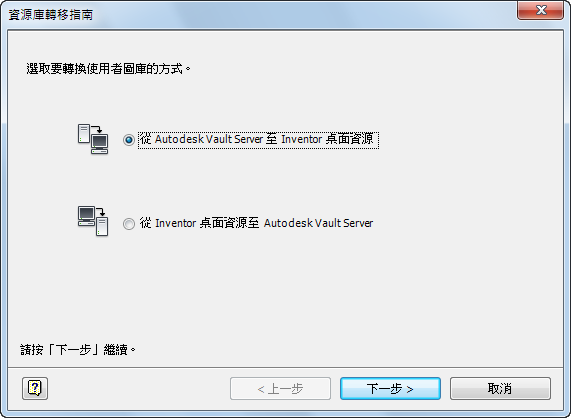Select the radio button for Inventor to Vault Server
This screenshot has width=571, height=418.
click(x=129, y=224)
